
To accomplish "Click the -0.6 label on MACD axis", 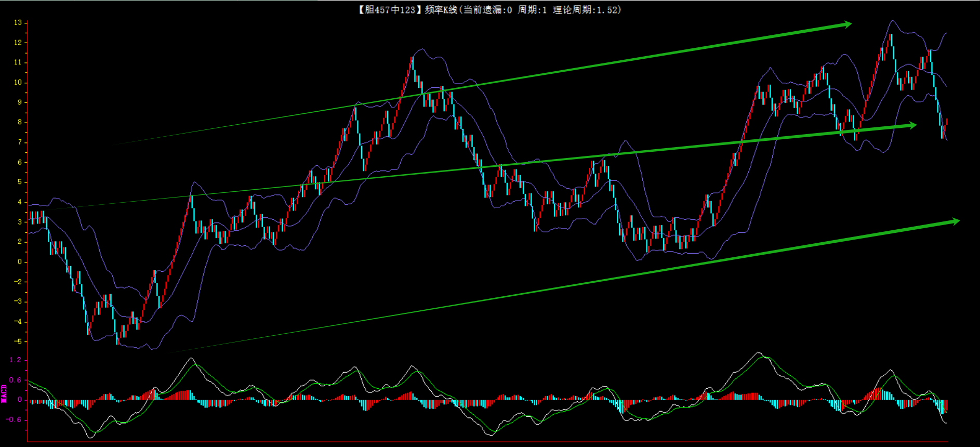I will click(14, 419).
